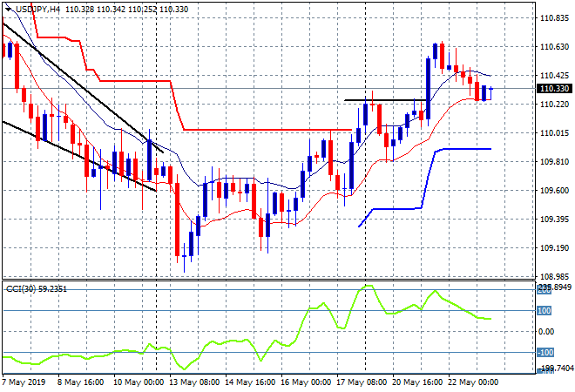Select the CCI(30) 59.2351 indicator label

37,289
